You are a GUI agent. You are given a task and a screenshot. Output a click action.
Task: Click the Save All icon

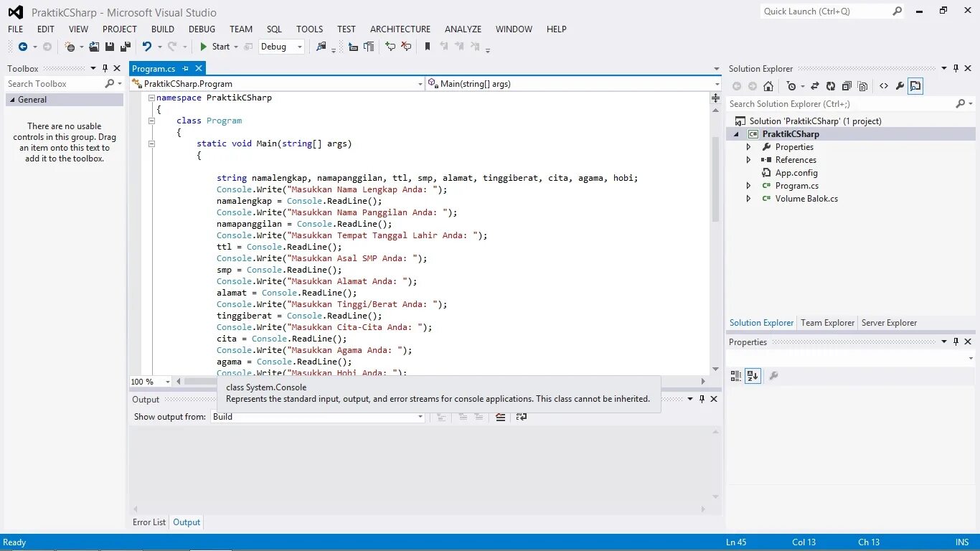(x=126, y=47)
